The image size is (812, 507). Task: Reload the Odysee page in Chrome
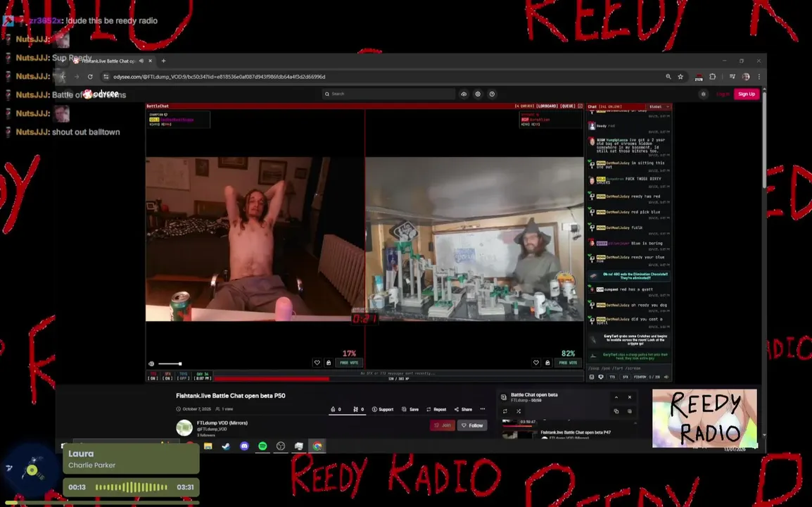(90, 77)
